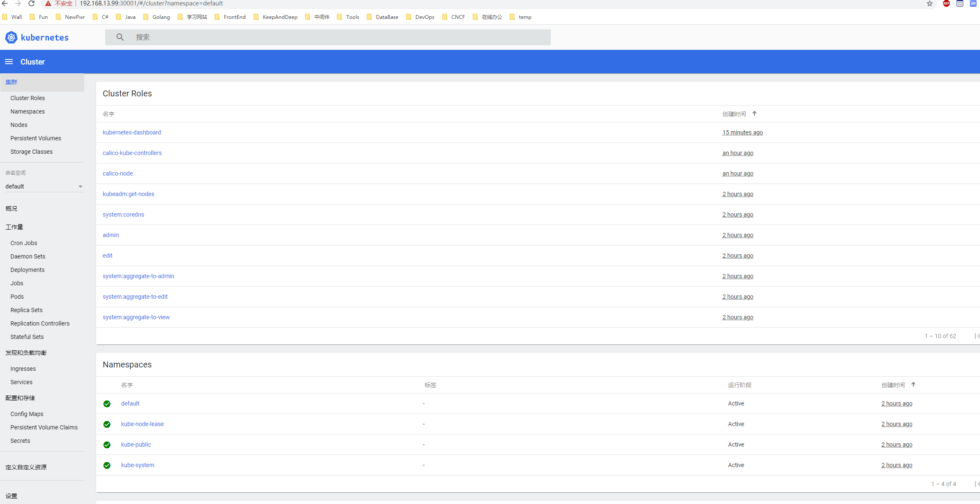The height and width of the screenshot is (504, 980).
Task: Open the kube-system namespace link
Action: click(x=137, y=465)
